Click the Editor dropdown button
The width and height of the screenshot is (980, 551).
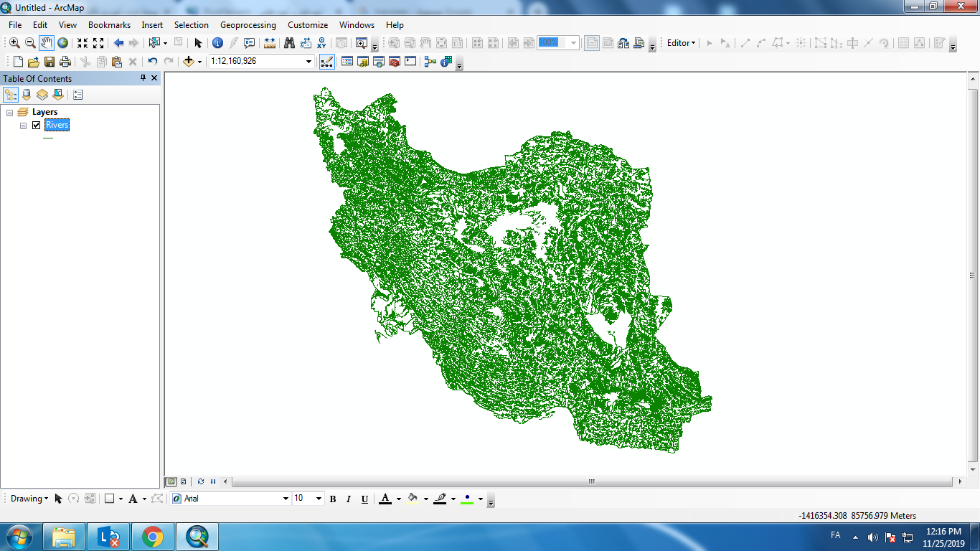click(681, 43)
